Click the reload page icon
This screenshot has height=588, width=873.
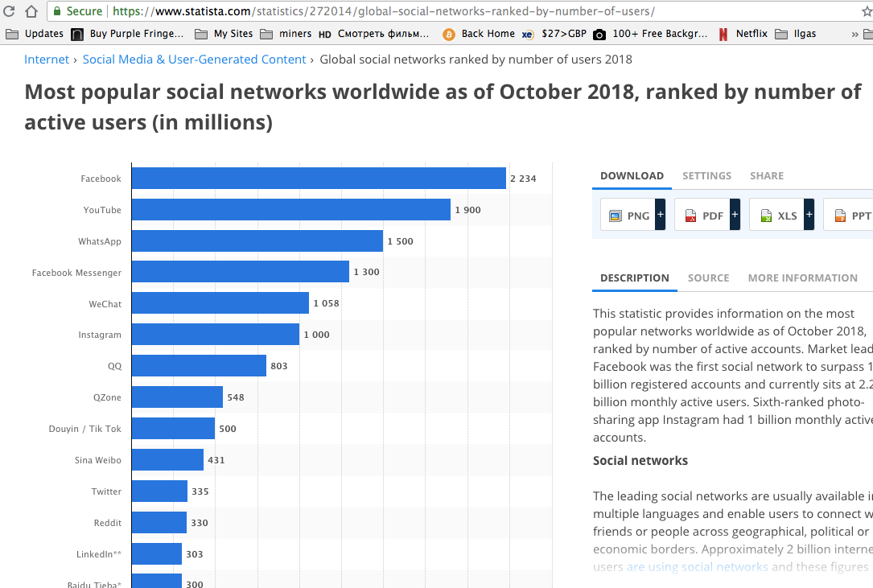click(10, 12)
